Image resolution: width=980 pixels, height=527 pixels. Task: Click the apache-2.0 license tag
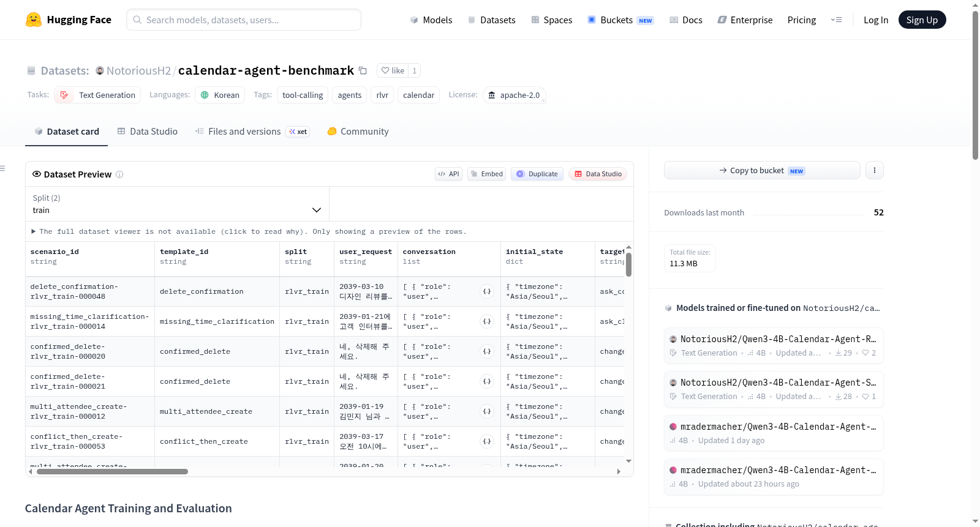point(514,95)
